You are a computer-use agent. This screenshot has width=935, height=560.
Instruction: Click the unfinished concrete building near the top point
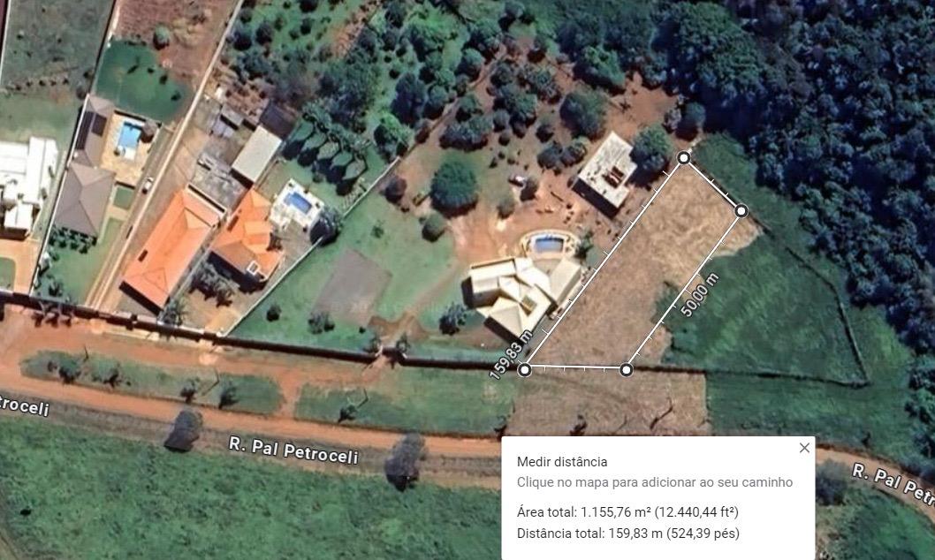pos(606,171)
